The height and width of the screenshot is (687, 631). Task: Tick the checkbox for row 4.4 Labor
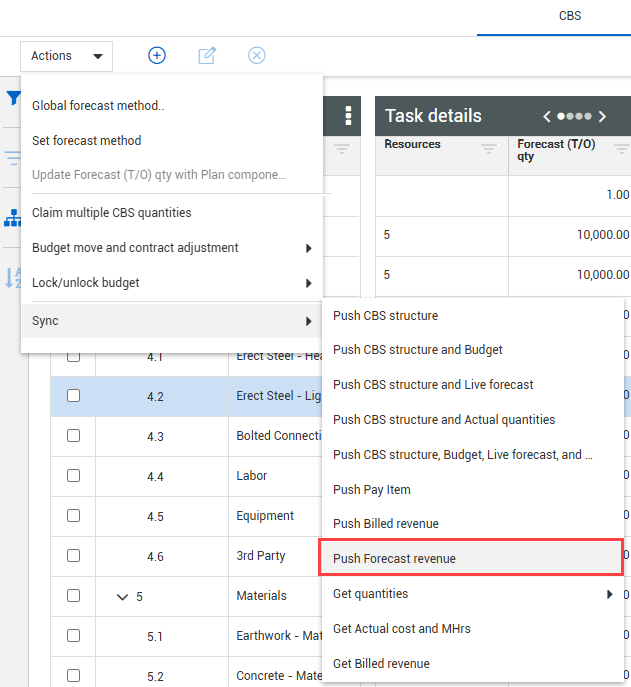click(73, 476)
